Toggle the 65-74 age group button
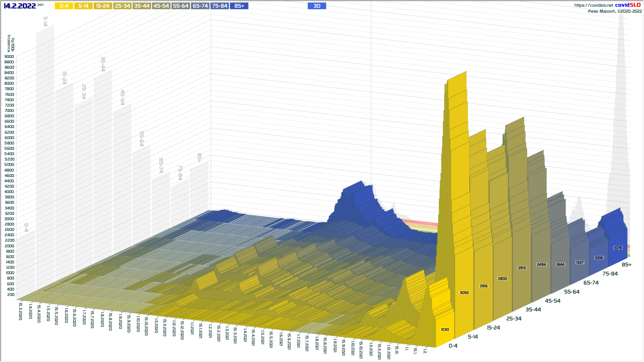 pos(200,6)
